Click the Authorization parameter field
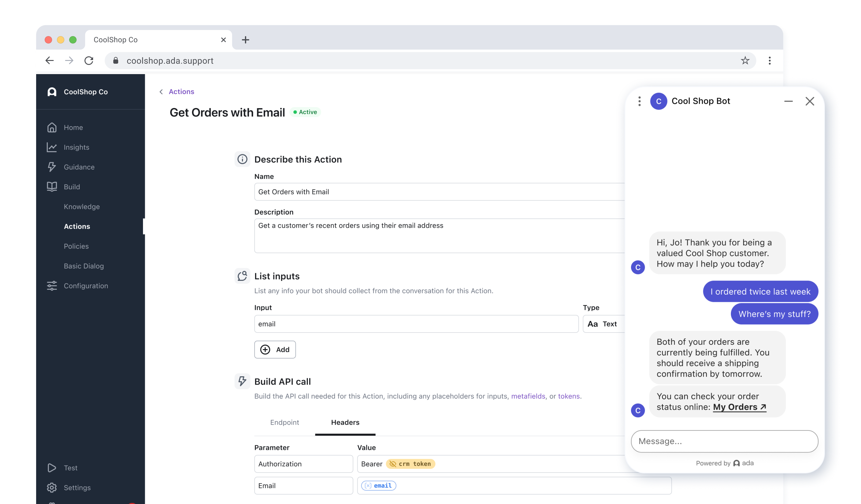This screenshot has width=861, height=504. click(x=304, y=464)
